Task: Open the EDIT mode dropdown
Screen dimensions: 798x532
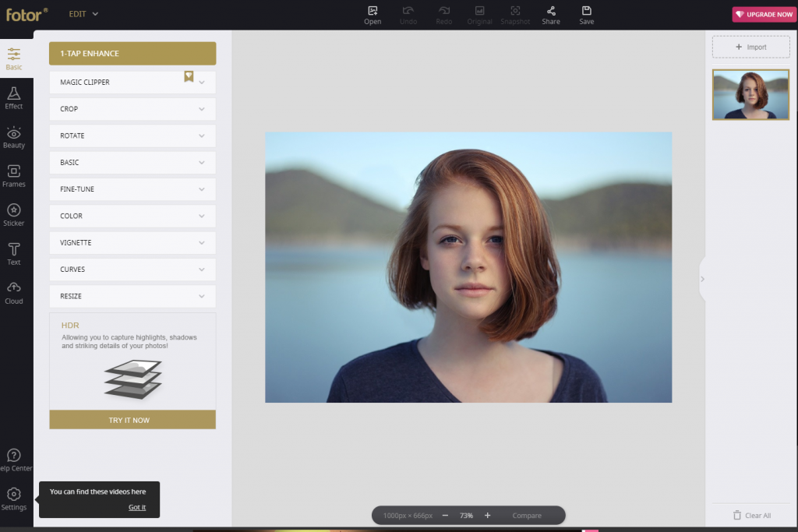Action: 83,14
